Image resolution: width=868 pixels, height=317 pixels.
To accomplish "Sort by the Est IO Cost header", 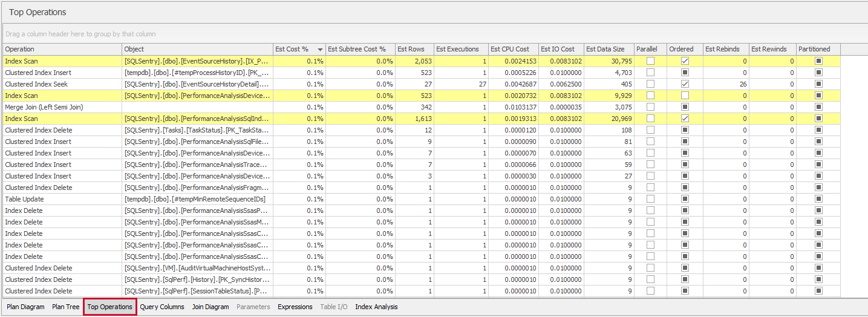I will [561, 49].
